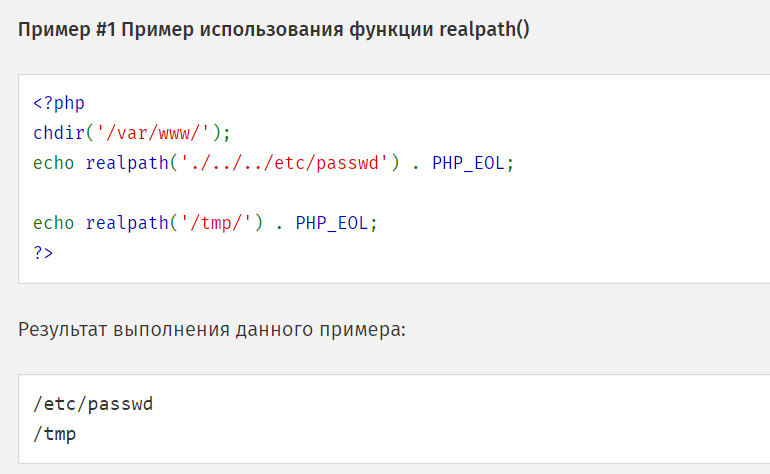
Task: Click the realpath call taking '/tmp/'
Action: point(122,223)
